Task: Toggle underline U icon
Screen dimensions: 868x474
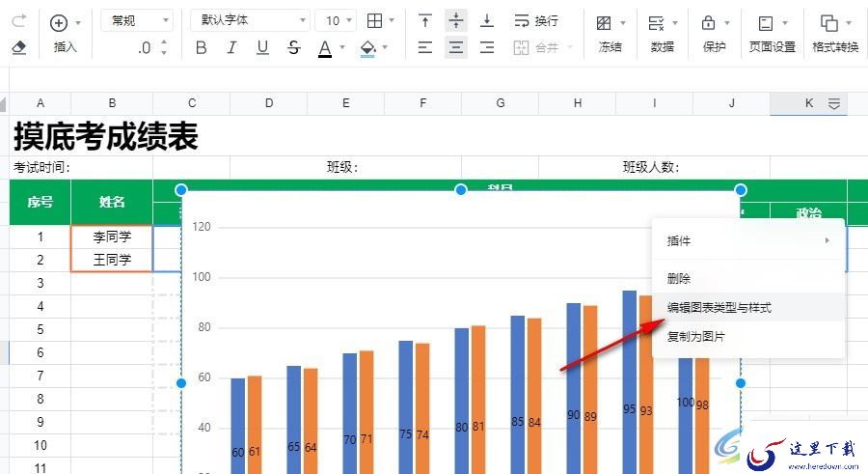Action: pyautogui.click(x=262, y=48)
